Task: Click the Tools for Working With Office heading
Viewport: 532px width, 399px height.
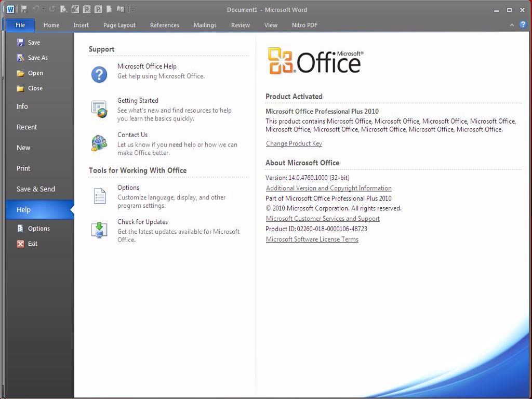Action: (138, 170)
